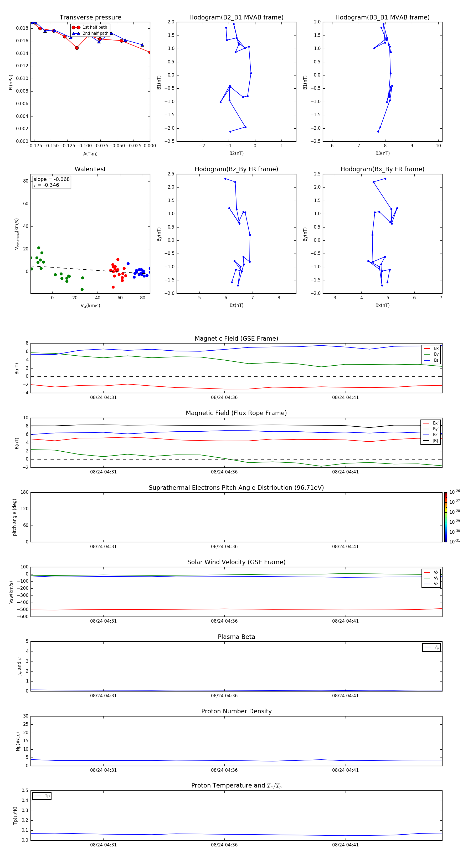Image resolution: width=473 pixels, height=868 pixels.
Task: Click the 'B2(nT)' x-axis label
Action: [236, 153]
